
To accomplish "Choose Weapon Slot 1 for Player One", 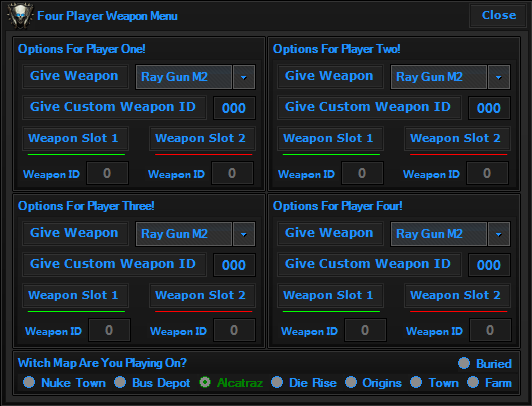I will 75,139.
